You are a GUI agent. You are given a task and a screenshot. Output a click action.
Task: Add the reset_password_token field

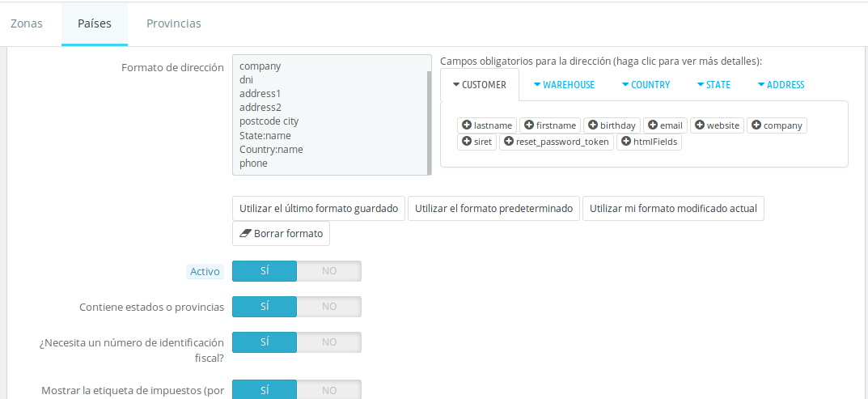pos(557,142)
